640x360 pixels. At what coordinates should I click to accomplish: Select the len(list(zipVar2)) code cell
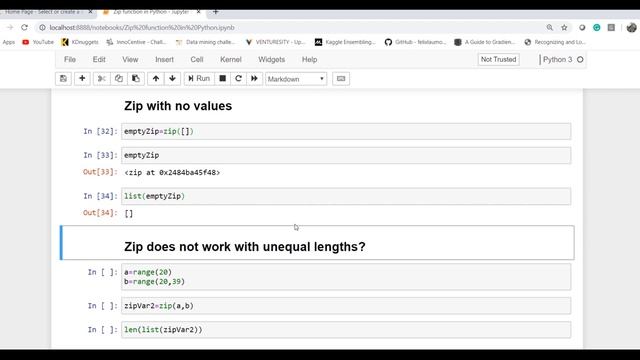tap(346, 330)
